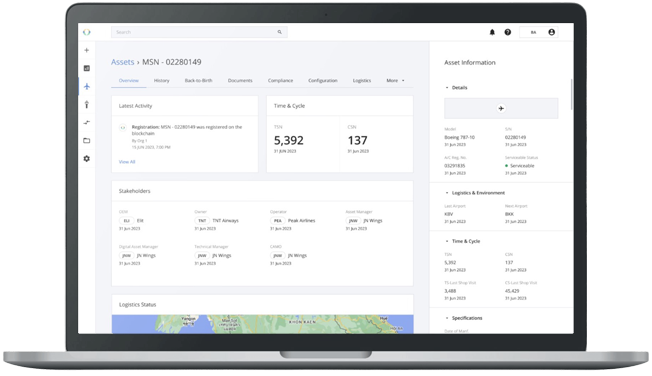Open the More tab dropdown
The width and height of the screenshot is (652, 376).
tap(395, 81)
